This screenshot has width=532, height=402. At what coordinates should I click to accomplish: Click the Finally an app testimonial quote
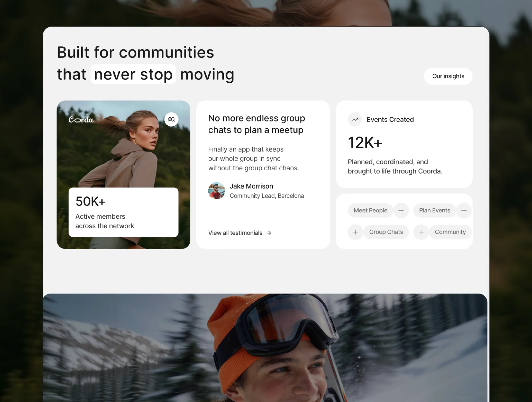tap(254, 159)
